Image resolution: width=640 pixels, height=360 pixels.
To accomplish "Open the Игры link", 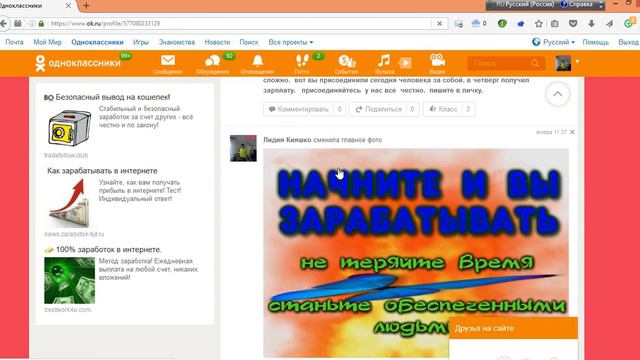I will (141, 42).
